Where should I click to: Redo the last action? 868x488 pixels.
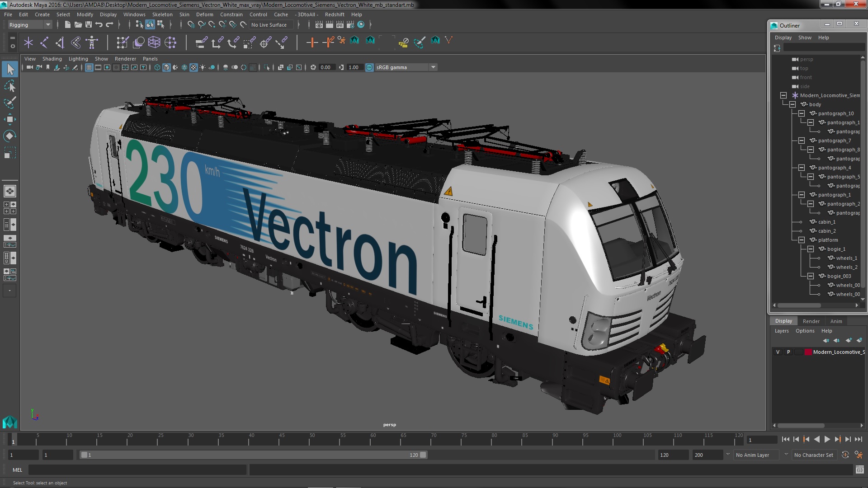[109, 25]
